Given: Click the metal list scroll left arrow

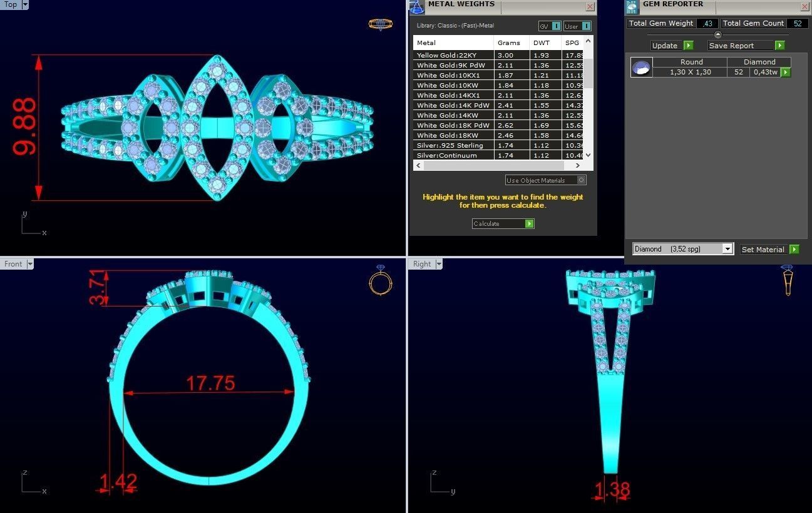Looking at the screenshot, I should tap(418, 166).
